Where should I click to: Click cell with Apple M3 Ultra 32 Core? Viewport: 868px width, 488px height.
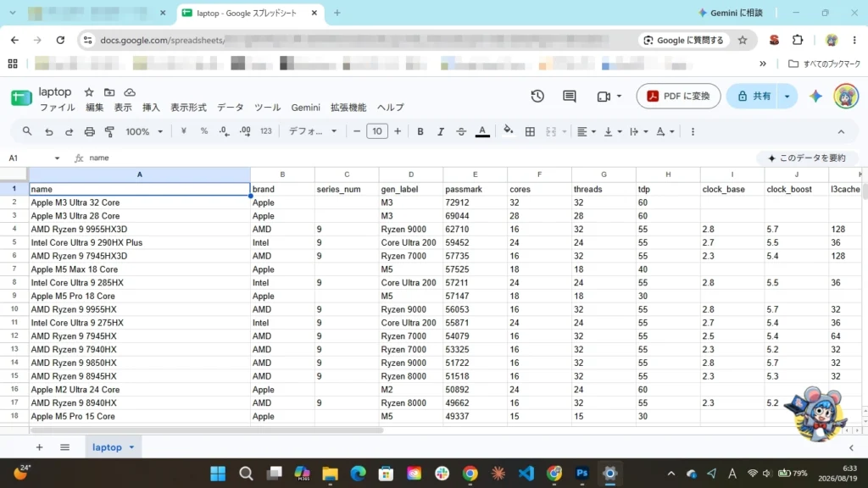coord(140,202)
